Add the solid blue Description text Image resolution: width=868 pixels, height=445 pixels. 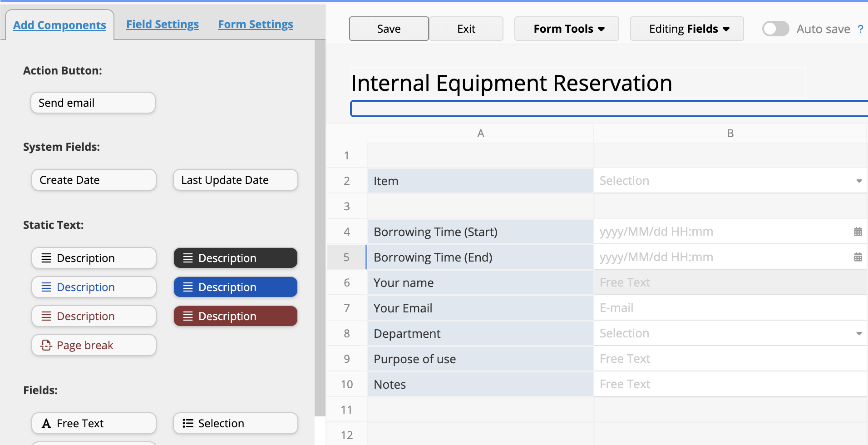235,287
